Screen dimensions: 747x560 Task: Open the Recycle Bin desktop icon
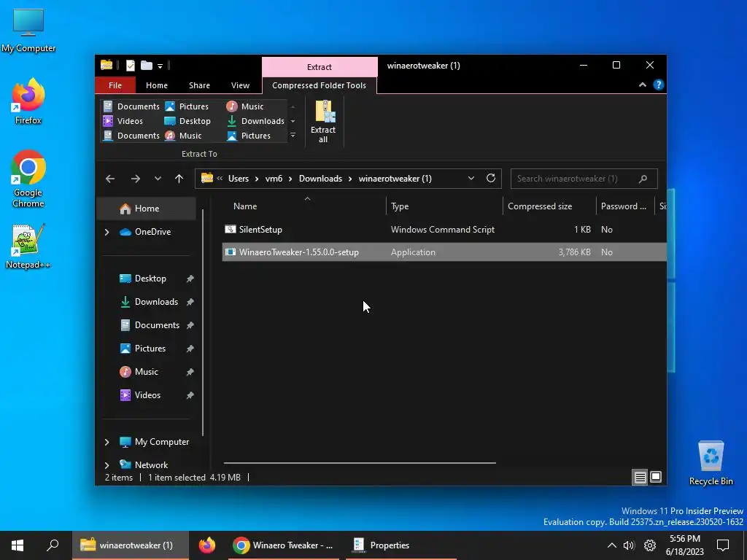click(x=711, y=463)
